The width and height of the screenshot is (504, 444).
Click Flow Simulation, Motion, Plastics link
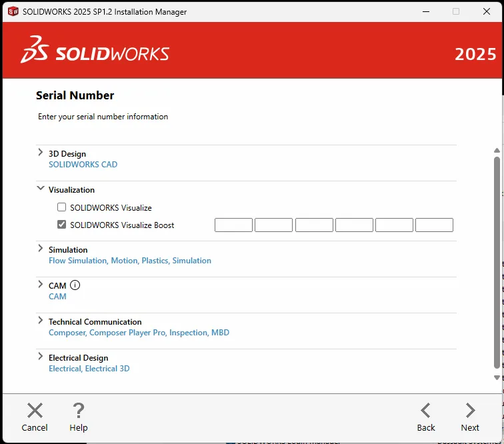[130, 261]
